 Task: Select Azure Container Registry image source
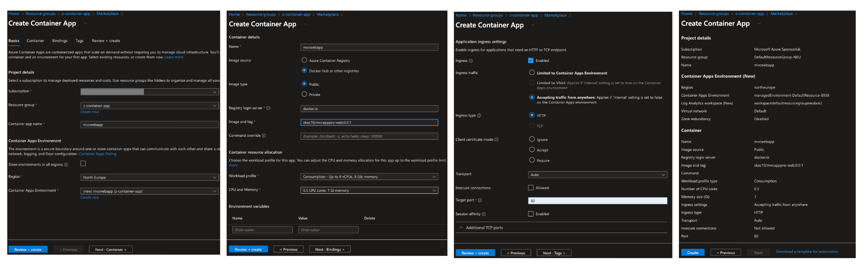click(304, 60)
